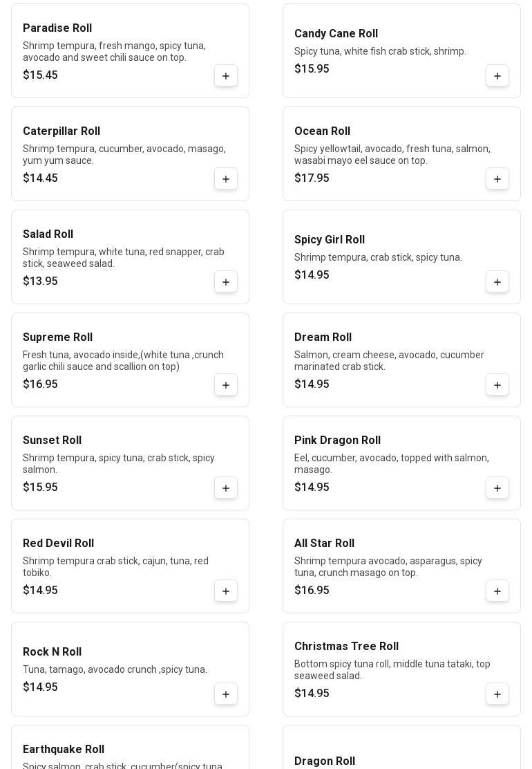
Task: Add Rock N Roll with plus icon
Action: 226,694
